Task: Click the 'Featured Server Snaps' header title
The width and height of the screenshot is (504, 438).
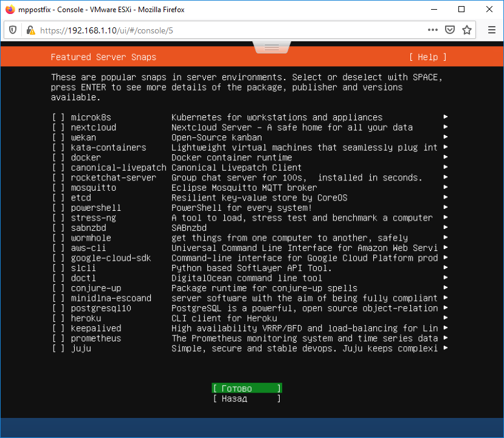Action: click(x=103, y=57)
